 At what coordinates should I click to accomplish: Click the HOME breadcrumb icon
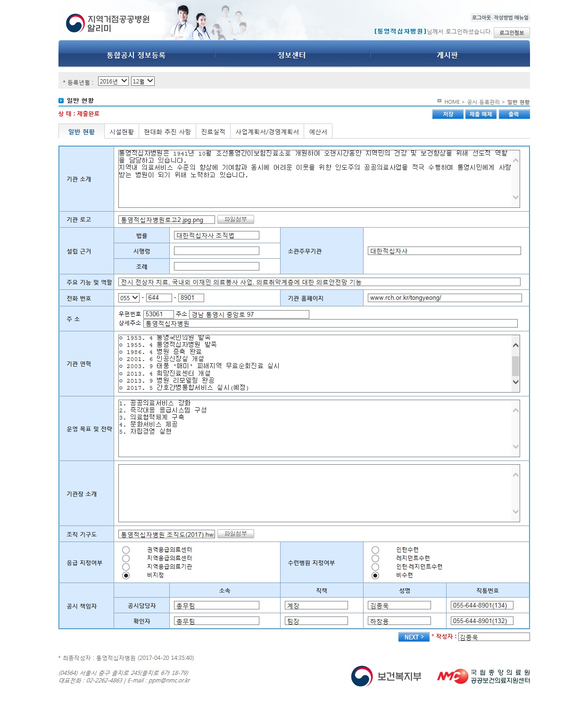click(x=439, y=101)
